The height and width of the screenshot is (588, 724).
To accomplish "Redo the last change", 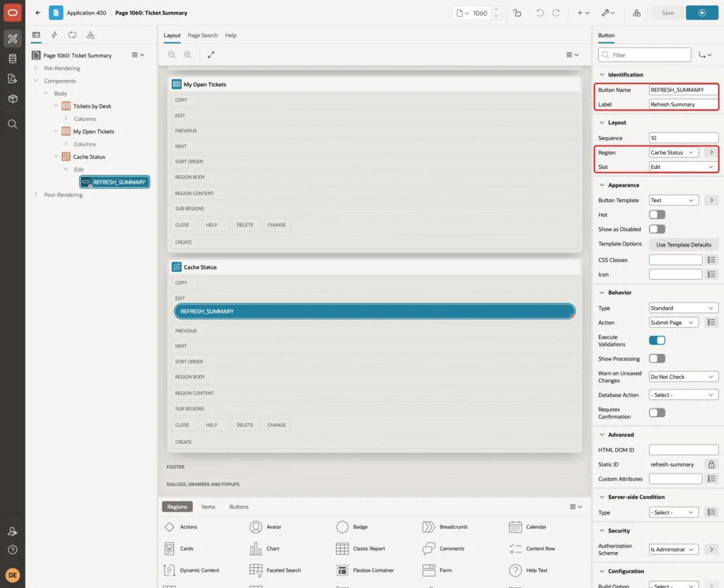I will click(556, 13).
